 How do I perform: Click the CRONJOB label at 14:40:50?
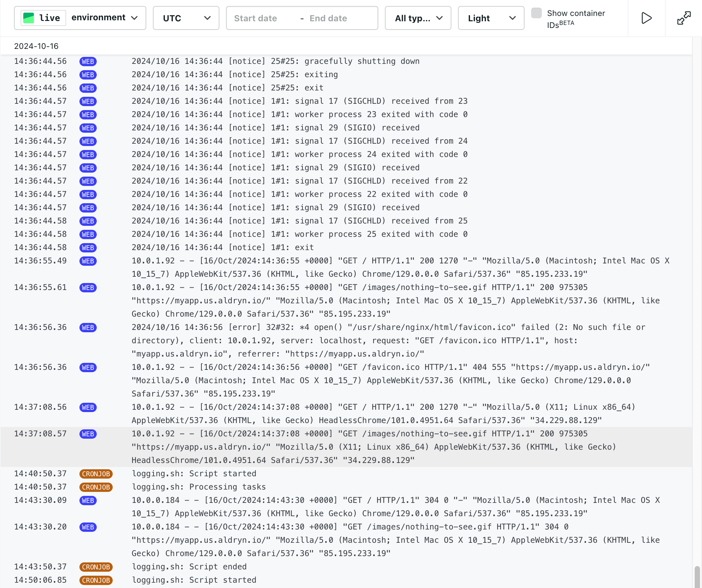pyautogui.click(x=95, y=473)
